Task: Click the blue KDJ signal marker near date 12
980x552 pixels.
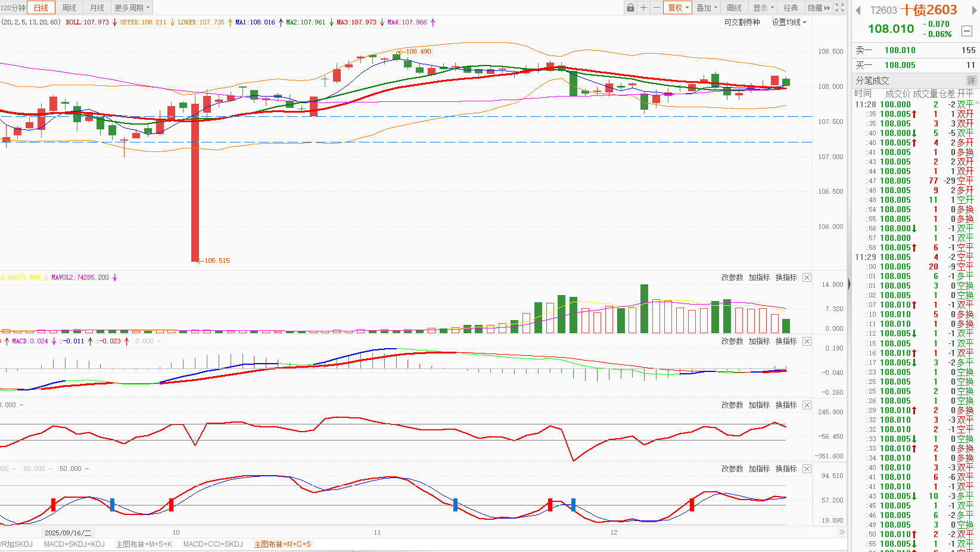Action: (x=573, y=505)
